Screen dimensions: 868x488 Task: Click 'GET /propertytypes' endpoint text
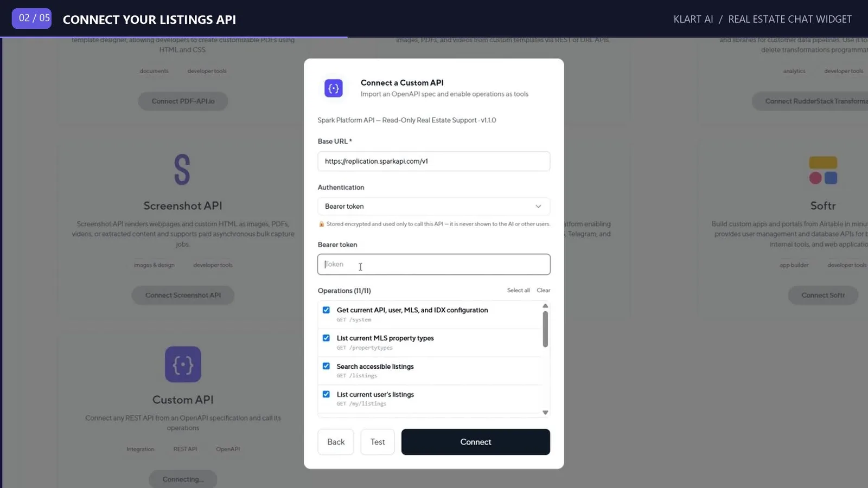pos(365,348)
